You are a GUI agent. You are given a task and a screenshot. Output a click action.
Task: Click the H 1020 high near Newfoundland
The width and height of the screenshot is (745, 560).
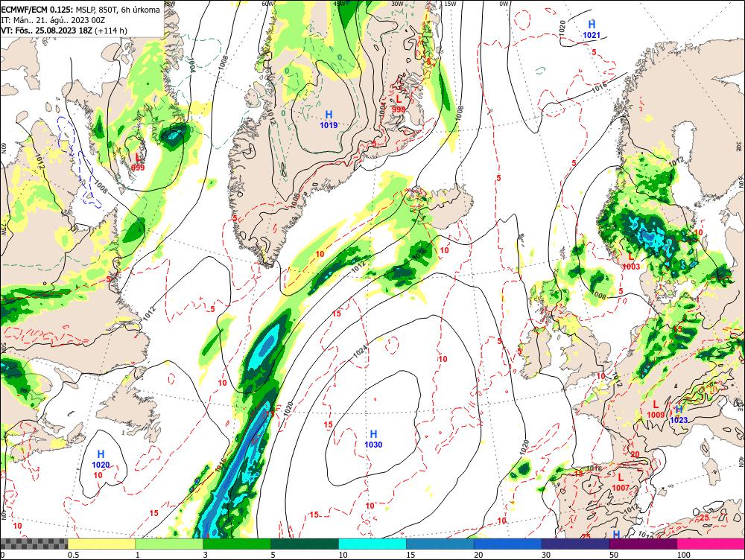101,459
